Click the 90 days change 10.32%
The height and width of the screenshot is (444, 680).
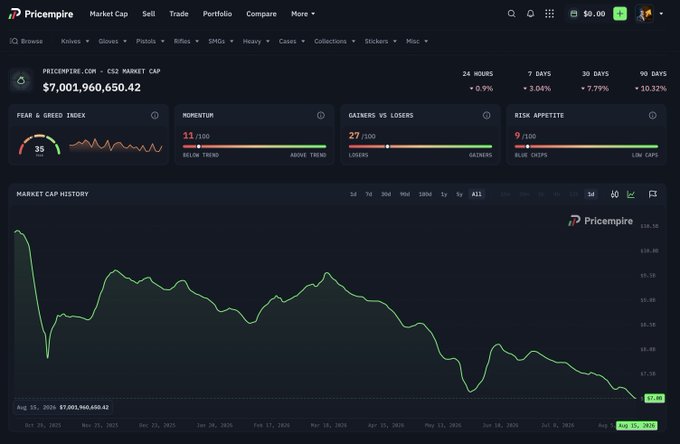[651, 88]
